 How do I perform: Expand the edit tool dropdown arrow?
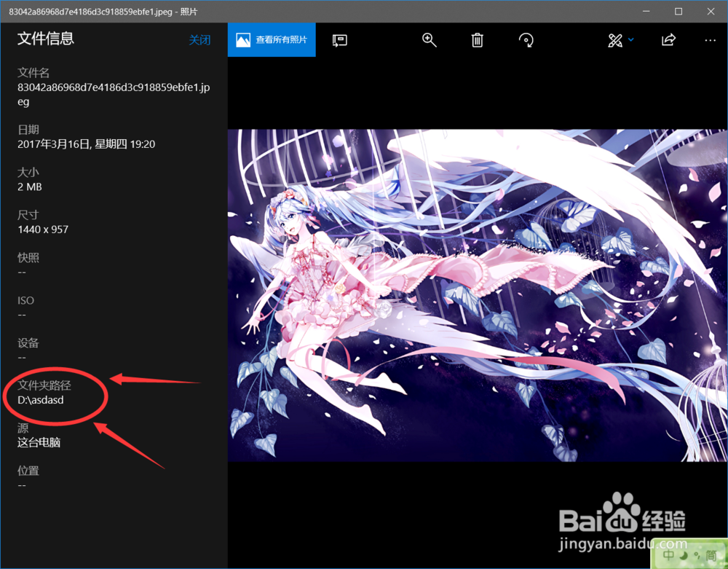click(630, 40)
